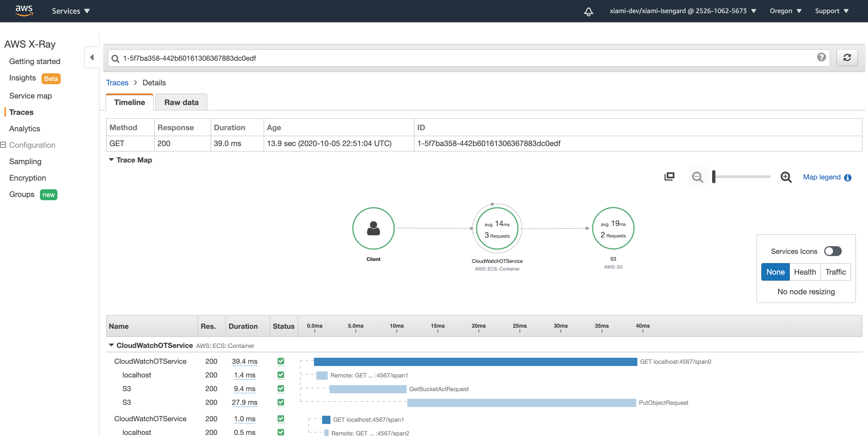Open the Support dropdown
The height and width of the screenshot is (436, 868).
point(831,11)
